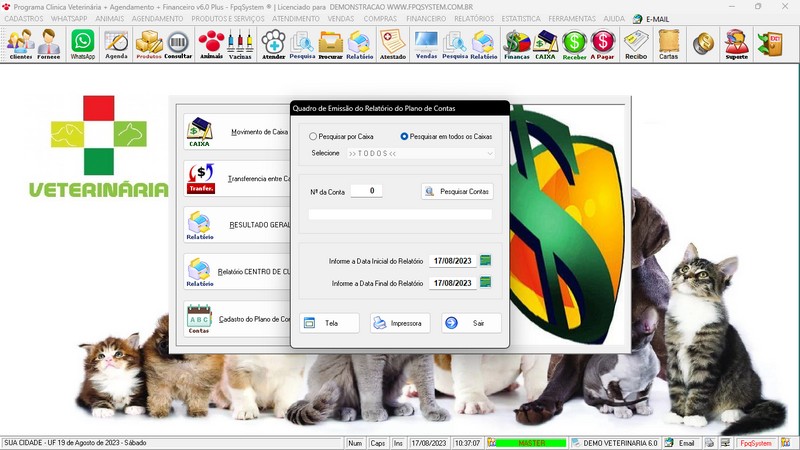
Task: Click the Pesquisar Contas button
Action: pos(457,191)
